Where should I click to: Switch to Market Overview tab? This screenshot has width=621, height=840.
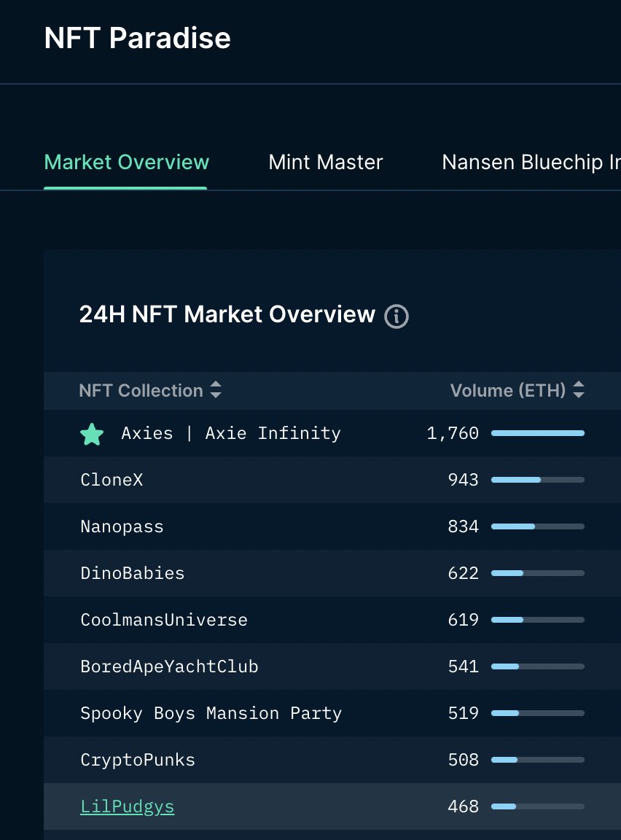click(126, 162)
